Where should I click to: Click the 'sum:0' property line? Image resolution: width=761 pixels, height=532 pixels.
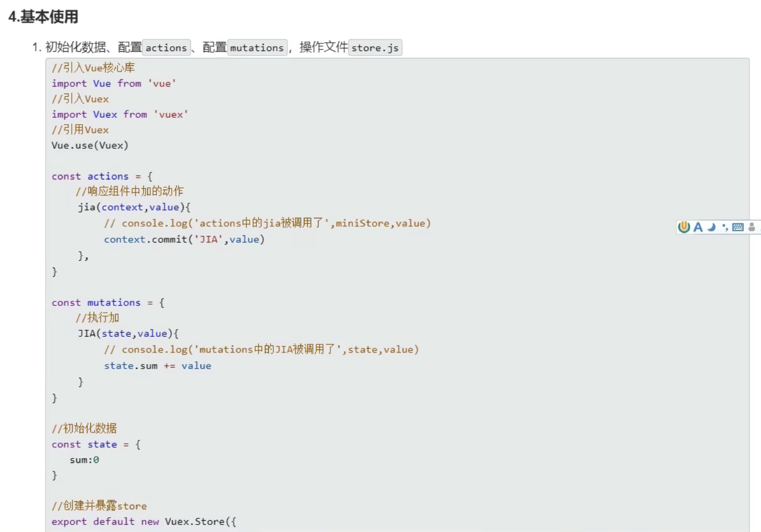pyautogui.click(x=84, y=460)
